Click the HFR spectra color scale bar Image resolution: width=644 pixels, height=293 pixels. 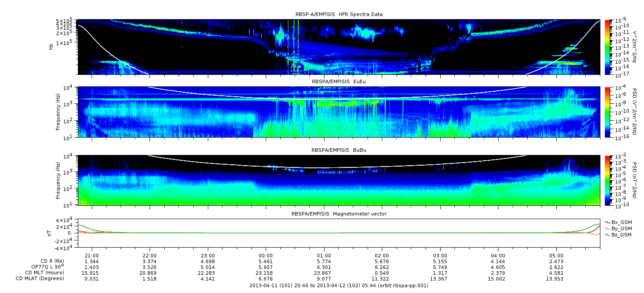coord(607,47)
